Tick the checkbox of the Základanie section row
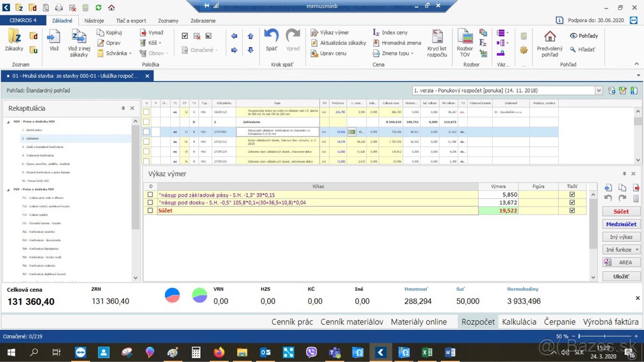Viewport: 644px width, 362px height. pyautogui.click(x=147, y=122)
